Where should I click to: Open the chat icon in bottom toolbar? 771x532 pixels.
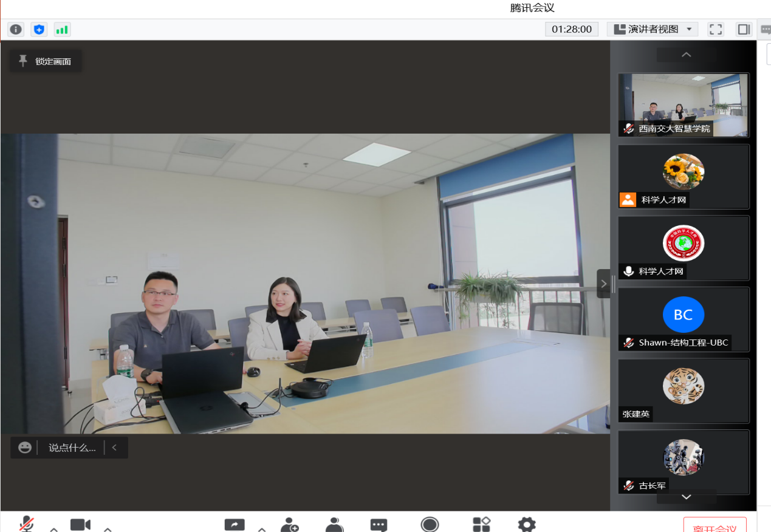point(379,525)
